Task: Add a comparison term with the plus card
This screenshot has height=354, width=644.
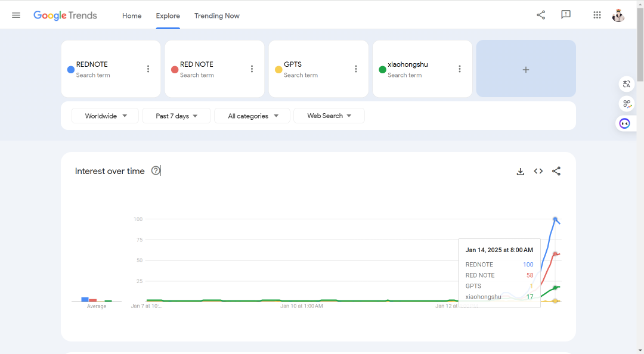Action: click(526, 69)
